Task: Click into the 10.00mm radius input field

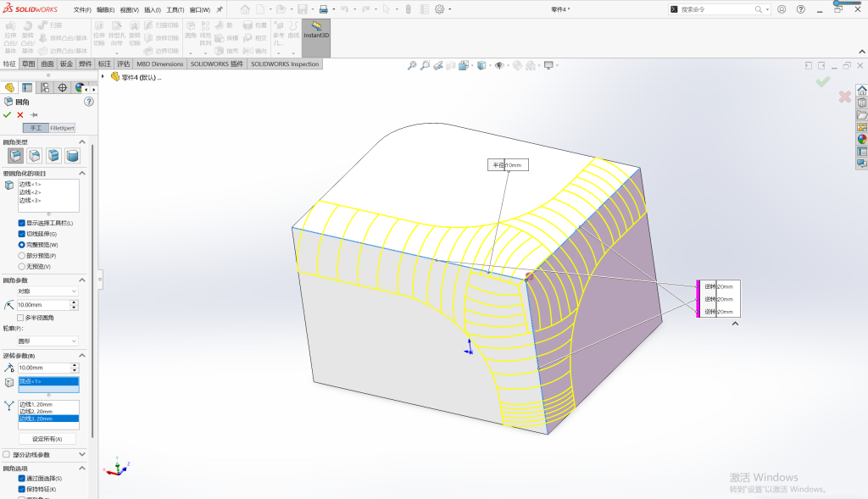Action: pyautogui.click(x=43, y=305)
